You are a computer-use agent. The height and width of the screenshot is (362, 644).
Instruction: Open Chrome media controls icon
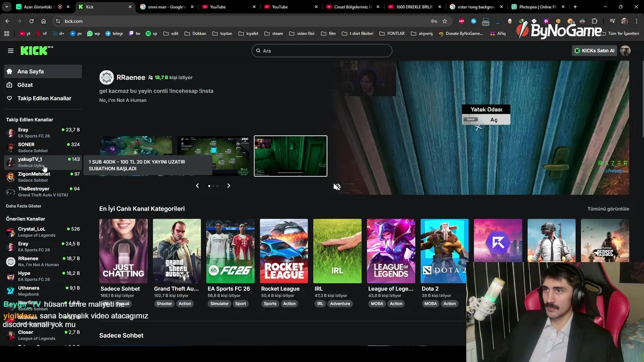pos(612,21)
